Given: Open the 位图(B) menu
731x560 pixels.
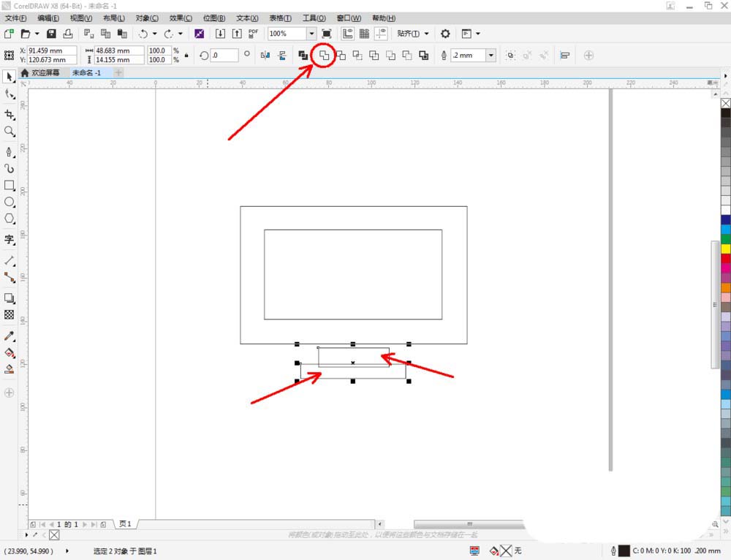Looking at the screenshot, I should 214,18.
